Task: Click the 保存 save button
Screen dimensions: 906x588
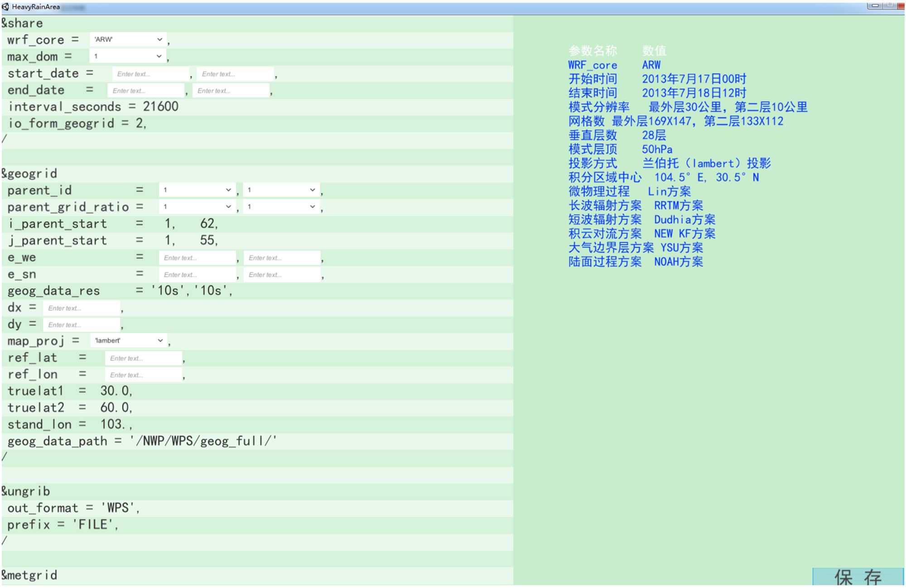Action: (x=858, y=577)
